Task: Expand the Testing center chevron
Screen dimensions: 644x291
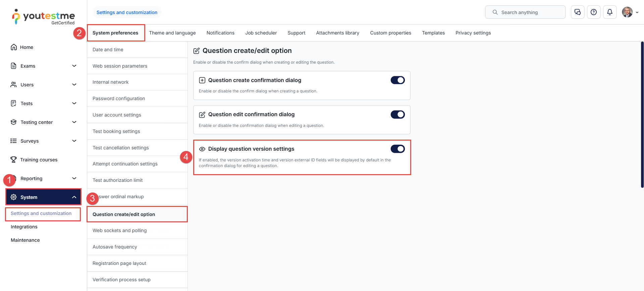Action: point(74,122)
